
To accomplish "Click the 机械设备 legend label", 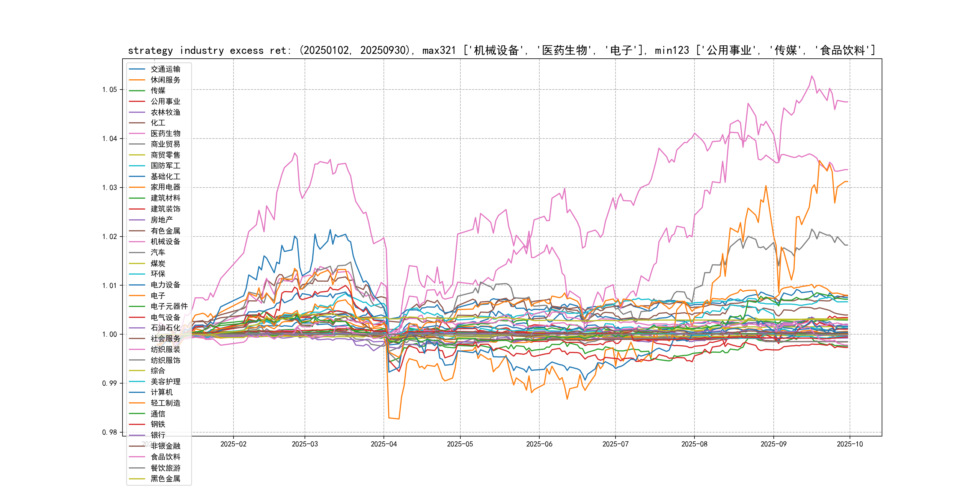I will pyautogui.click(x=165, y=242).
